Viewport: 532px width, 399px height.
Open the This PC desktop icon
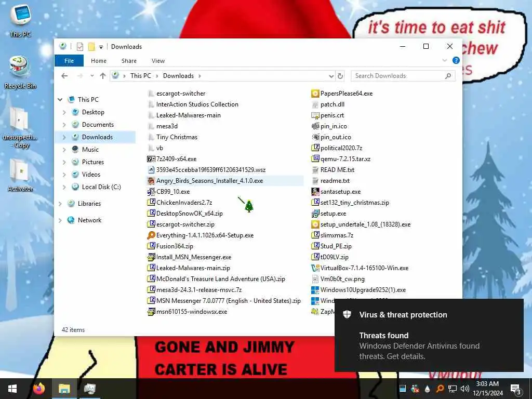20,20
